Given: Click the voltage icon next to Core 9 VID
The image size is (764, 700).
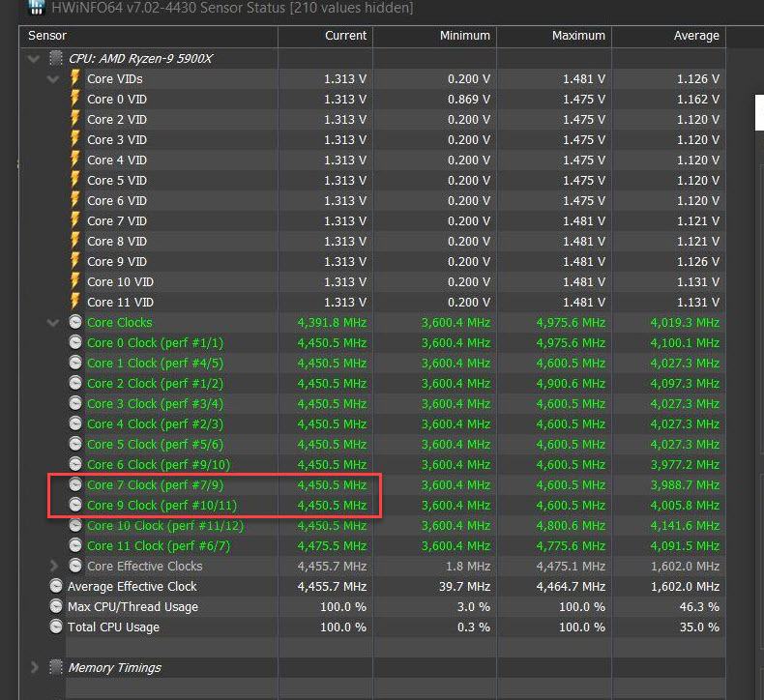Looking at the screenshot, I should 75,261.
